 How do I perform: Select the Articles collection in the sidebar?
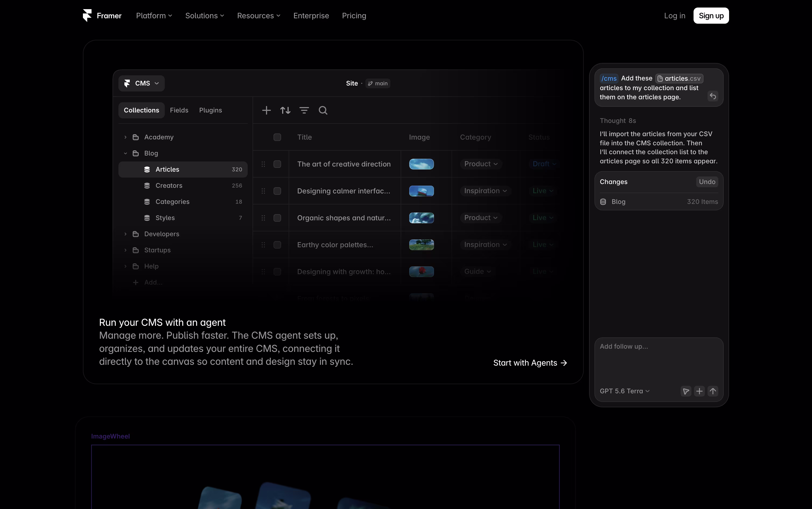[183, 169]
